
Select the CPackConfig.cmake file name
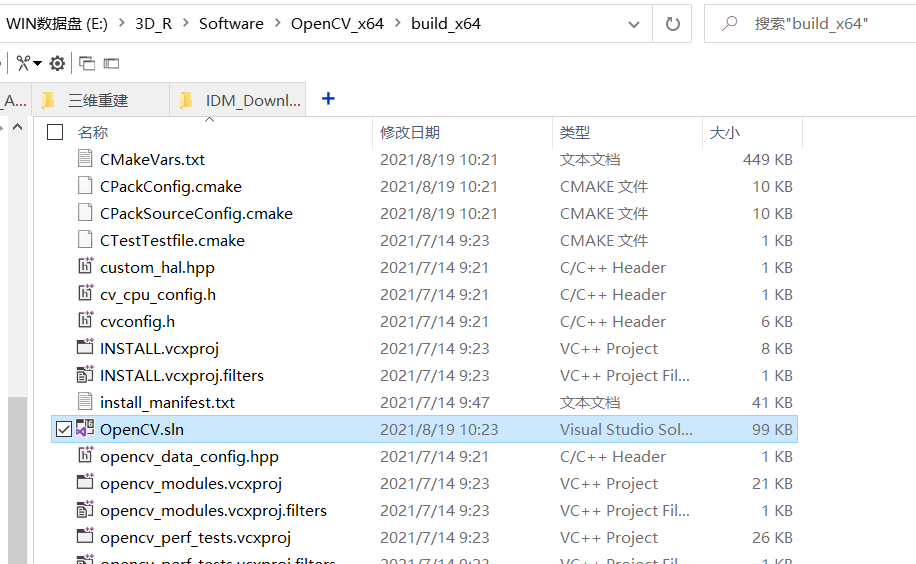point(171,186)
